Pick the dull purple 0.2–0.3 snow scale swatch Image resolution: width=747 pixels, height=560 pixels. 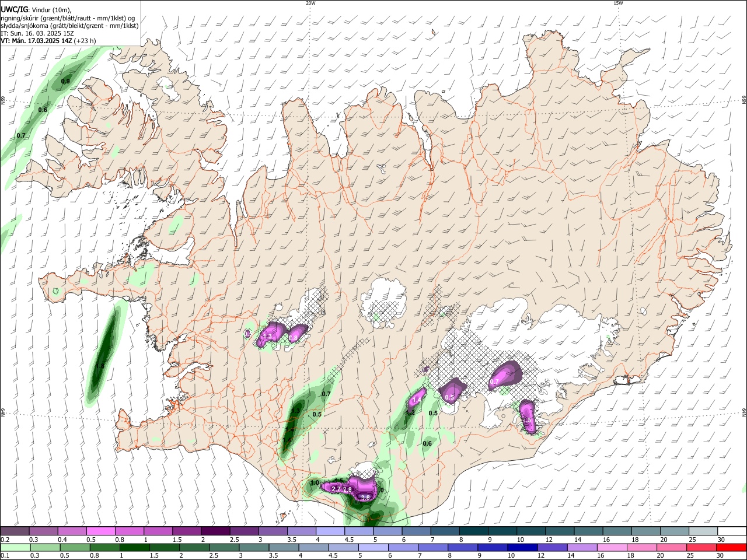[15, 531]
